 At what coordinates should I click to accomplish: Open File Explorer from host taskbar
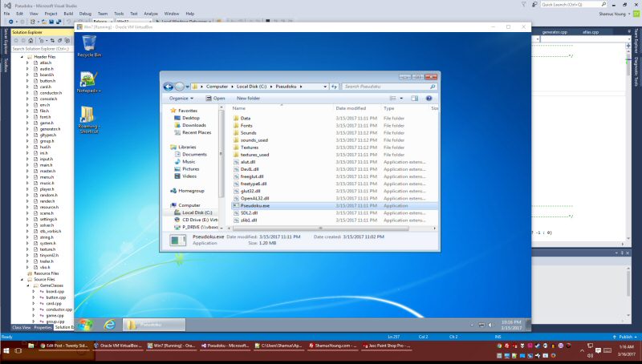tap(31, 346)
